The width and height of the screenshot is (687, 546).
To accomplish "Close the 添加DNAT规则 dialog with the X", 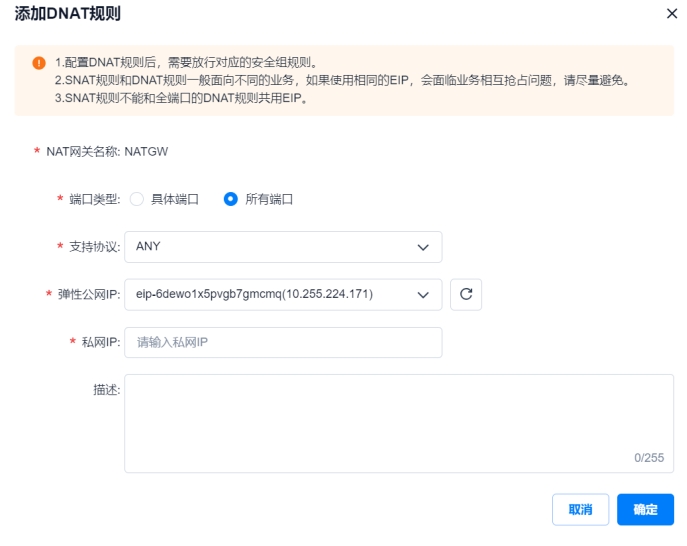I will click(x=672, y=14).
